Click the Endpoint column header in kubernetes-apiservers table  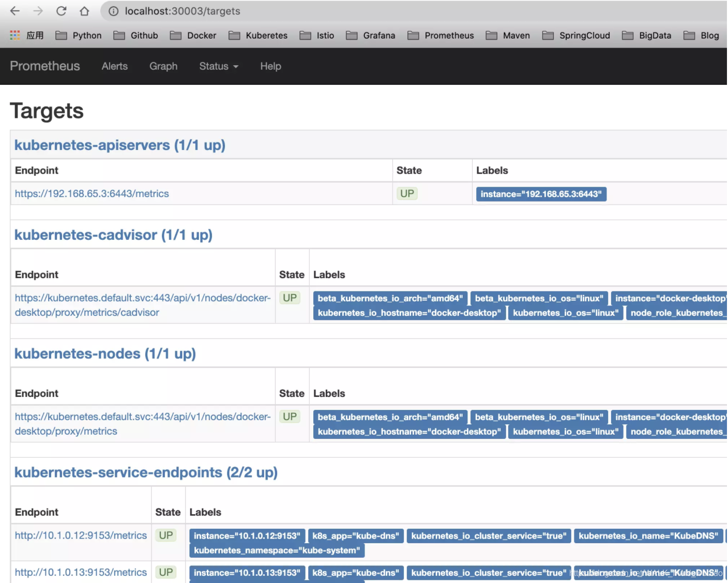click(37, 171)
